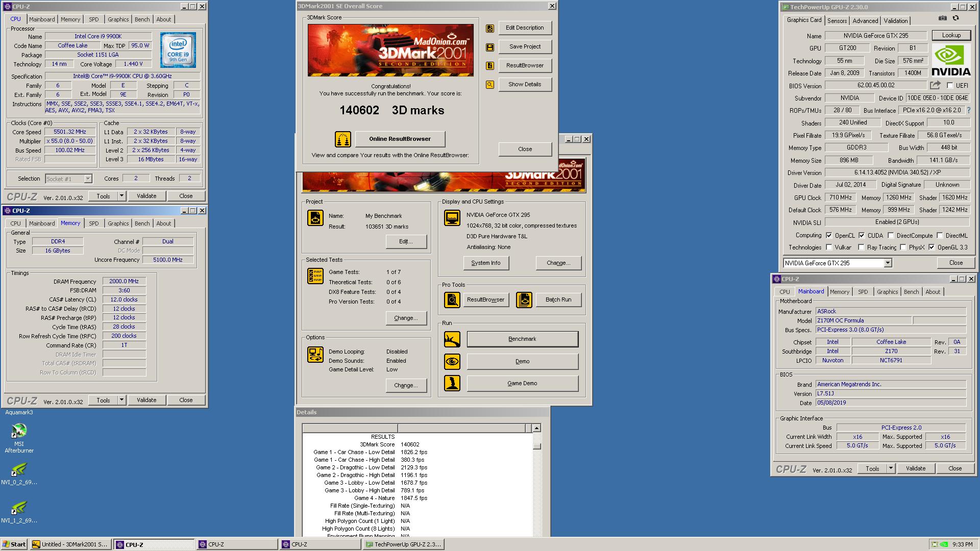Open Tools dropdown arrow in CPU-Z CPU window
This screenshot has width=980, height=551.
pos(121,196)
